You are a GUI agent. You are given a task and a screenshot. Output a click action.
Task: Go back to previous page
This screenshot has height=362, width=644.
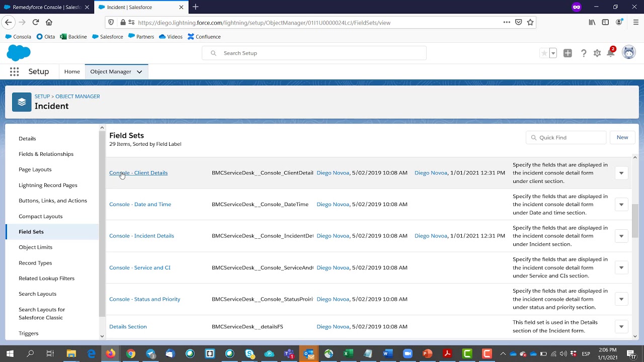(x=8, y=22)
